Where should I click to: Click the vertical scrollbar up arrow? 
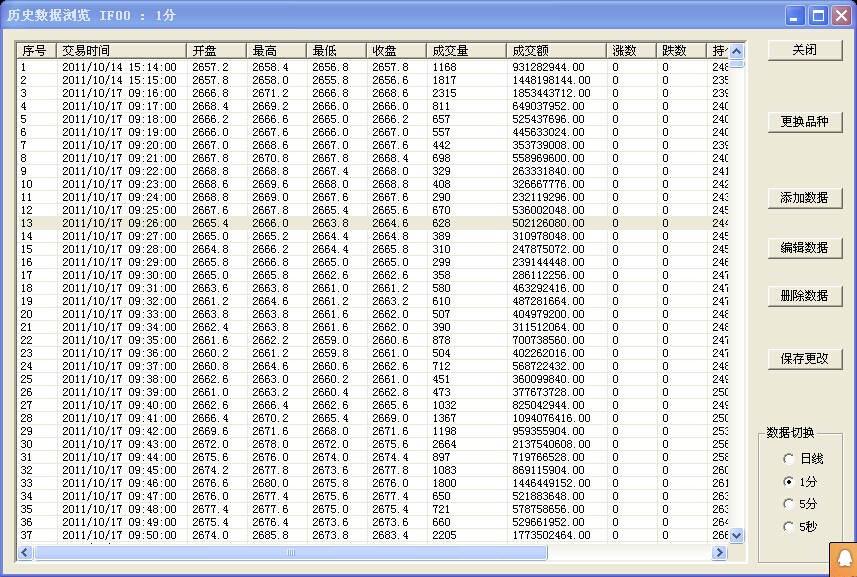pos(736,51)
